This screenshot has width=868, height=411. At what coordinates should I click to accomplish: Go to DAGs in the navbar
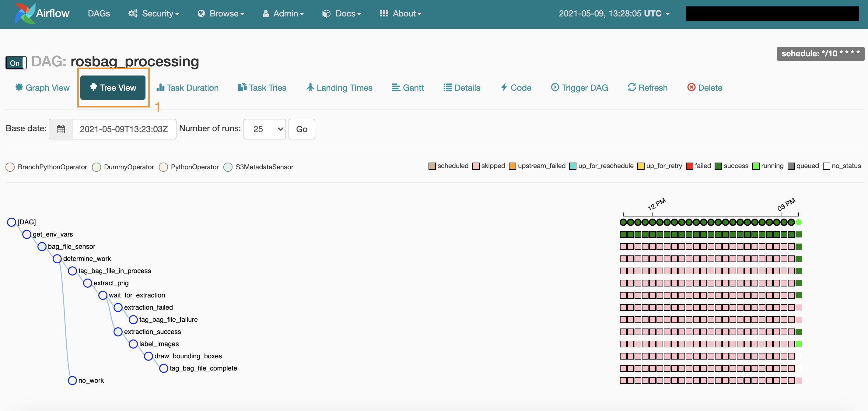coord(99,13)
